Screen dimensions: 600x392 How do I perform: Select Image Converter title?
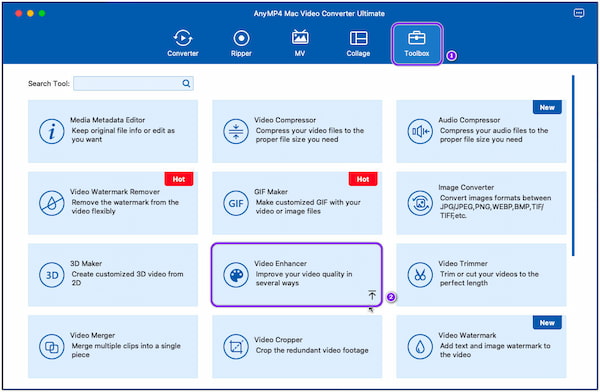tap(466, 187)
